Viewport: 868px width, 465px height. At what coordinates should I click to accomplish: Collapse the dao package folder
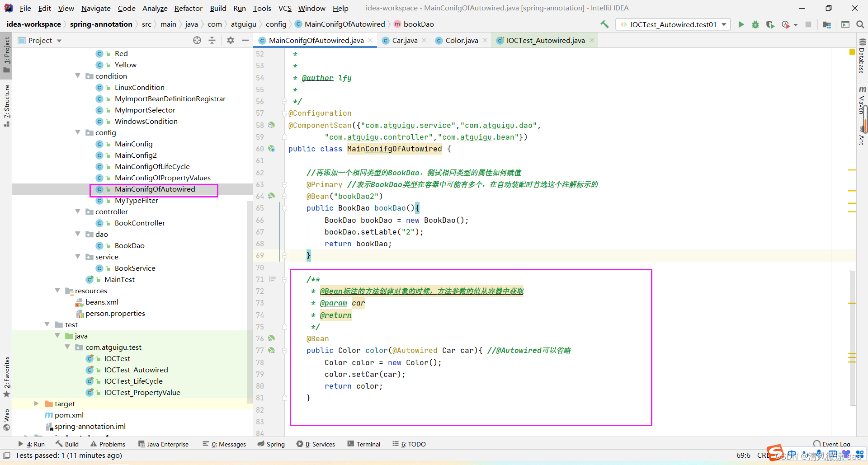78,234
